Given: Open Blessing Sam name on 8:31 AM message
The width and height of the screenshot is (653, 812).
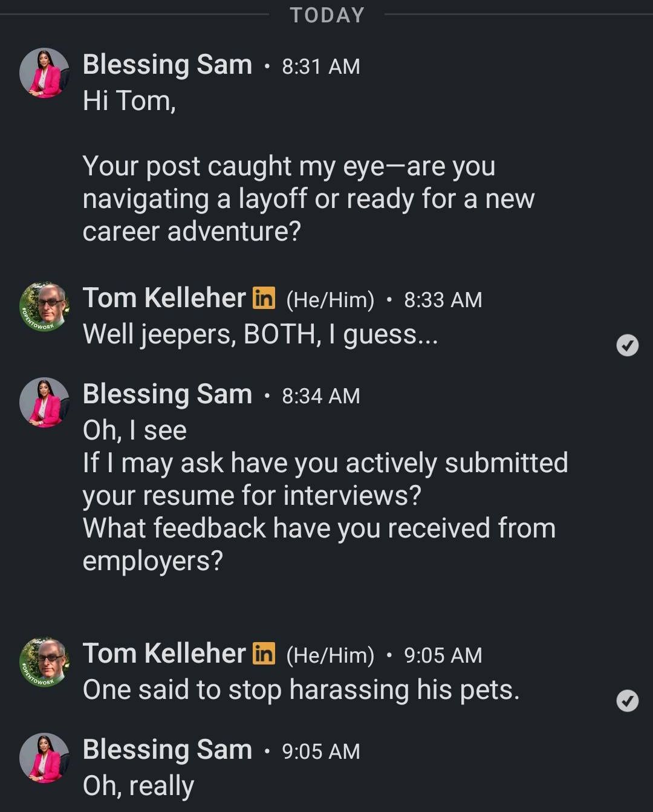Looking at the screenshot, I should 167,65.
